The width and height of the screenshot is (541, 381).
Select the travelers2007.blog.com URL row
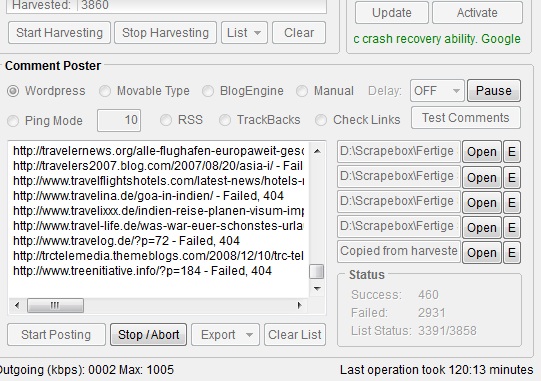coord(159,166)
